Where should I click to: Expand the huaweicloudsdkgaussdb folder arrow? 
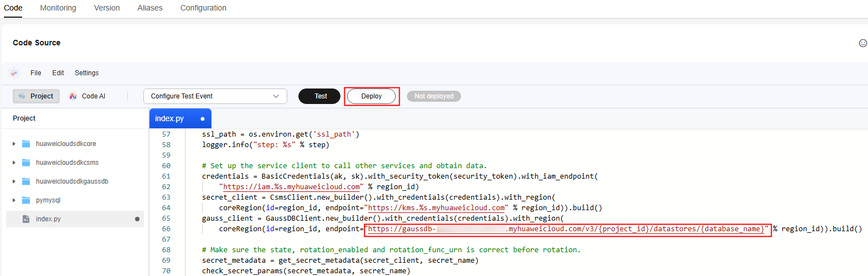pos(14,181)
